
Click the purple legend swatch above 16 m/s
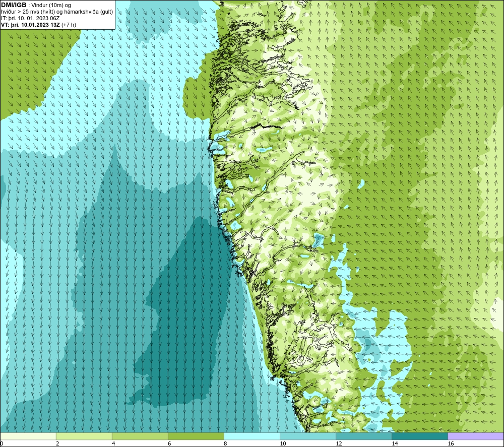(x=476, y=436)
